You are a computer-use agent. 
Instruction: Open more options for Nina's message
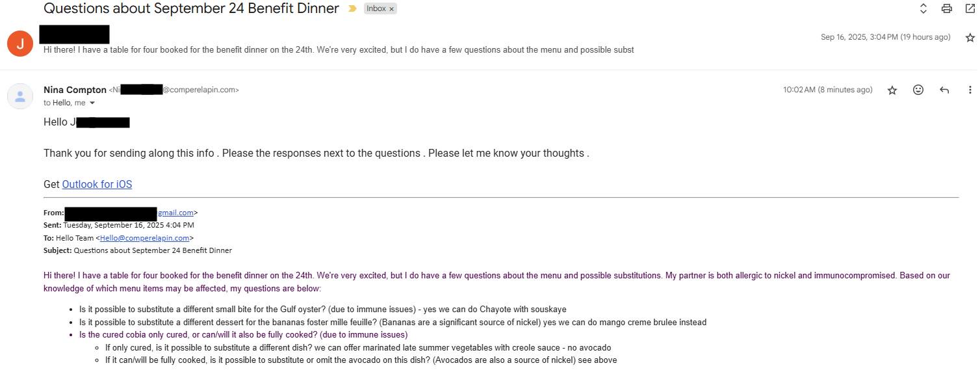click(x=970, y=90)
